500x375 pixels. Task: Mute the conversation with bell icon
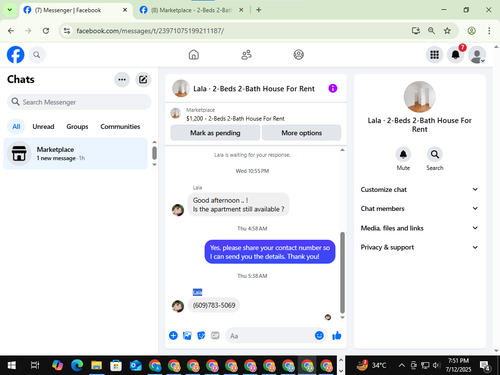403,154
